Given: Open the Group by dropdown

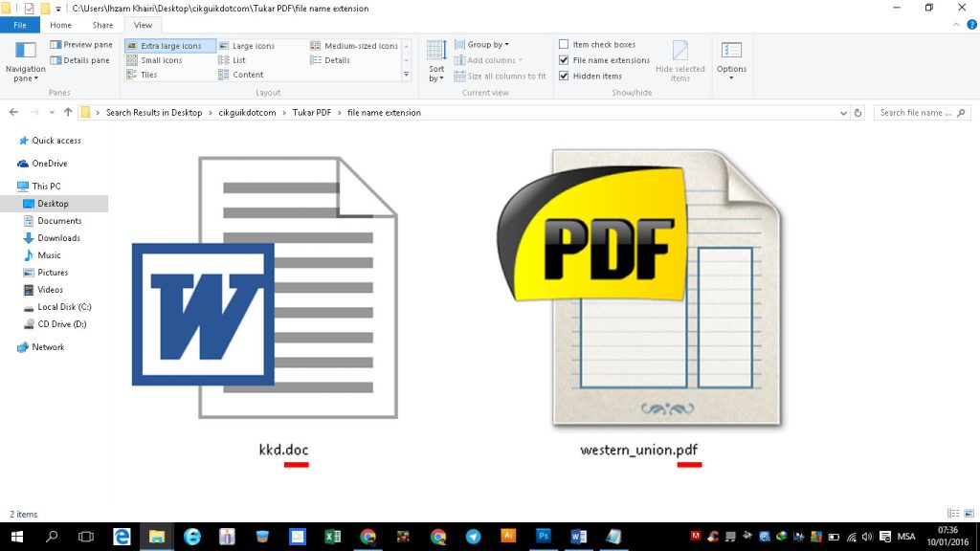Looking at the screenshot, I should click(481, 44).
